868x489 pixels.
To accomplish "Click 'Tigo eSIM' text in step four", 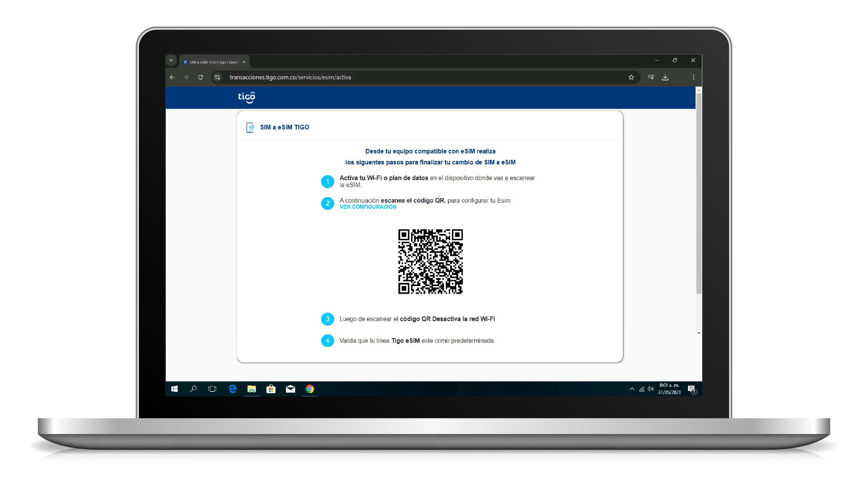I will (x=405, y=340).
